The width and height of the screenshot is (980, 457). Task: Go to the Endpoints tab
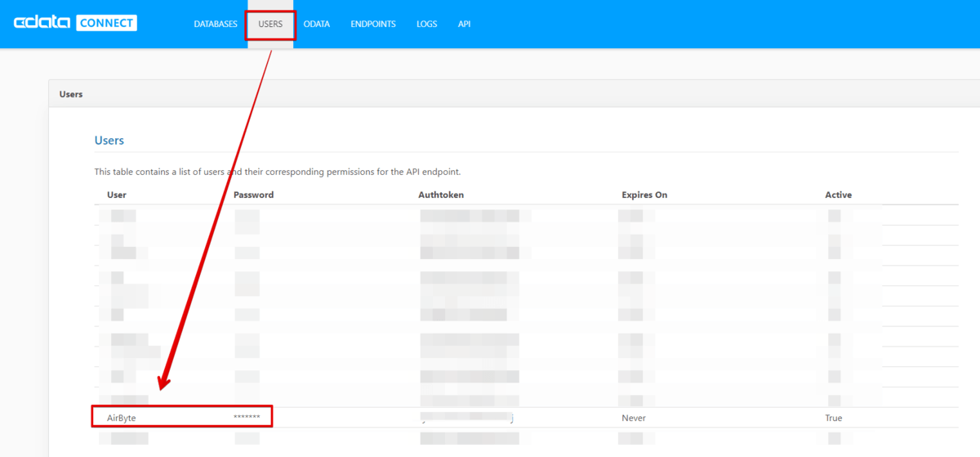(373, 25)
